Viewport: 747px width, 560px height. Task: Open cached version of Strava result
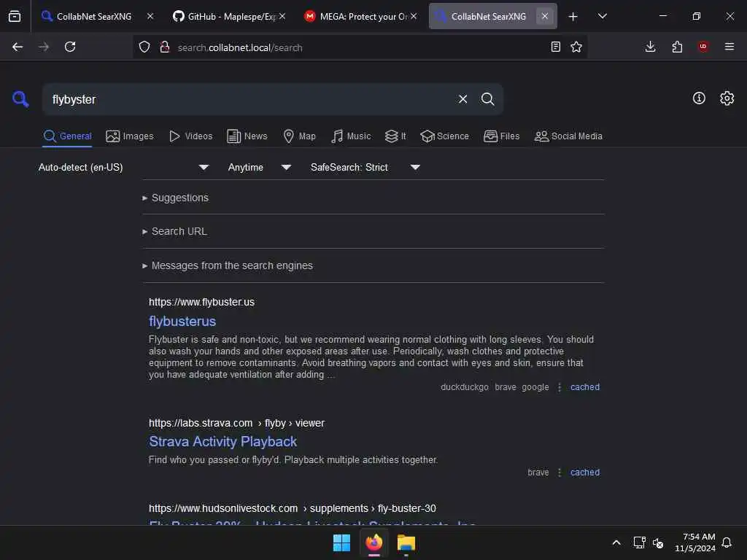click(x=585, y=472)
